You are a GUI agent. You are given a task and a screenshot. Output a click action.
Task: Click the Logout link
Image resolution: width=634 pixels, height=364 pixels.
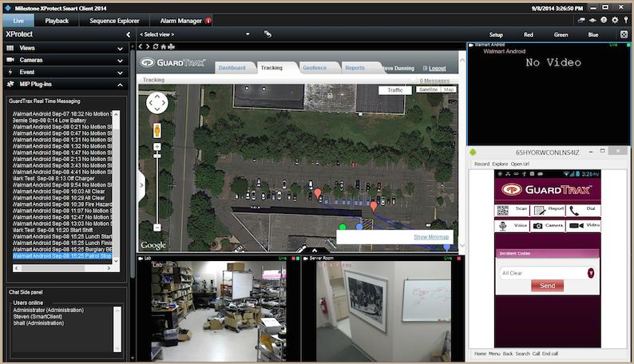point(437,69)
